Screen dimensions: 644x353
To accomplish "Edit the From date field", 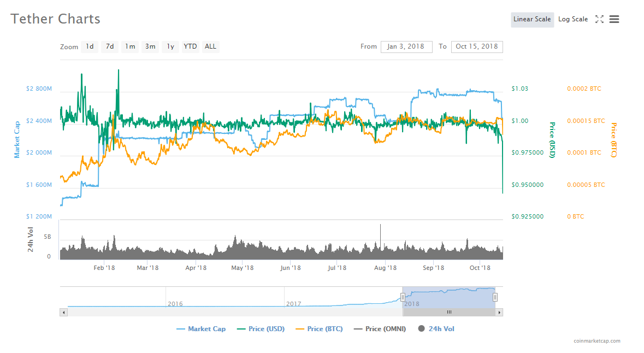I will pos(406,46).
